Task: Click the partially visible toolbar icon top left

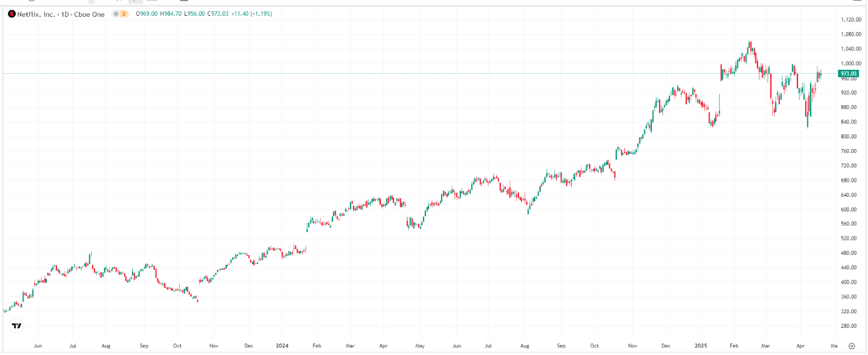Action: point(31,1)
